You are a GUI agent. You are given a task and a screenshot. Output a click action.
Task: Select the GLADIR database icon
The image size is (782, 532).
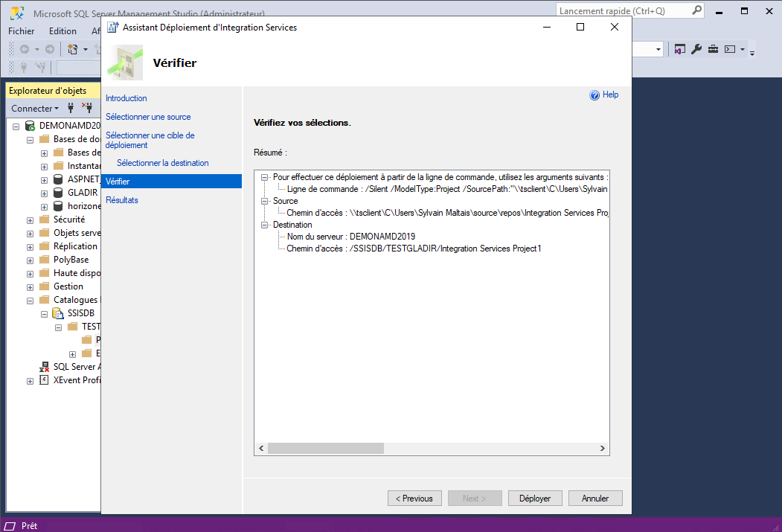58,193
